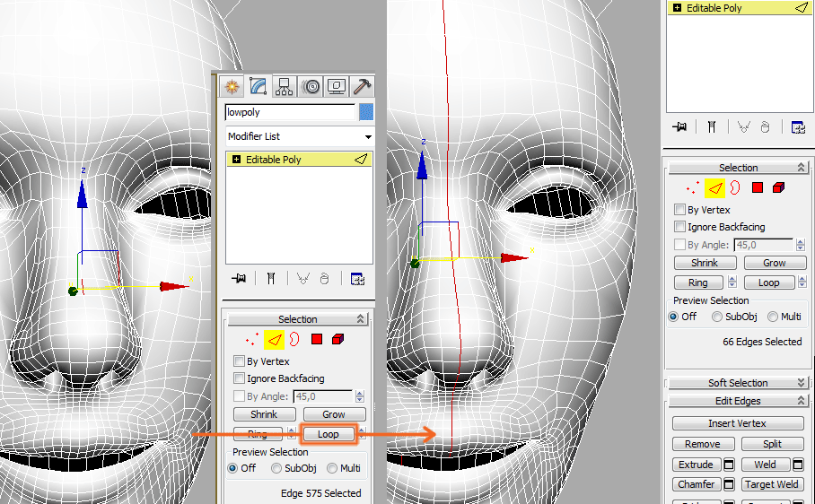
Task: Adjust Loop spinner in Edit Edges panel
Action: click(x=802, y=282)
